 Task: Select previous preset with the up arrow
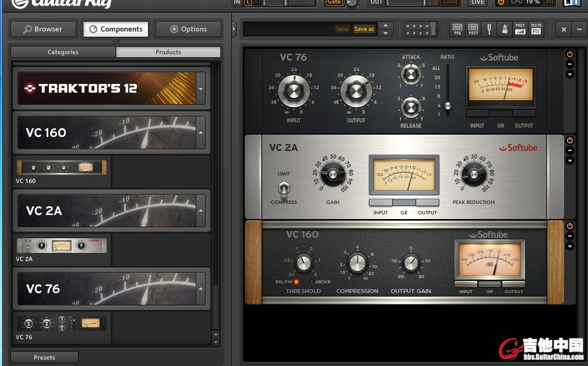(x=386, y=26)
